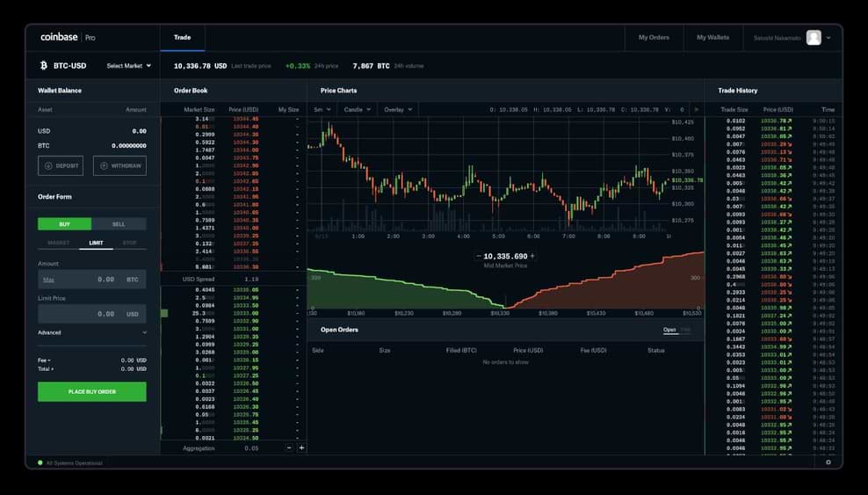Go to My Wallets
This screenshot has height=495, width=868.
[x=712, y=38]
